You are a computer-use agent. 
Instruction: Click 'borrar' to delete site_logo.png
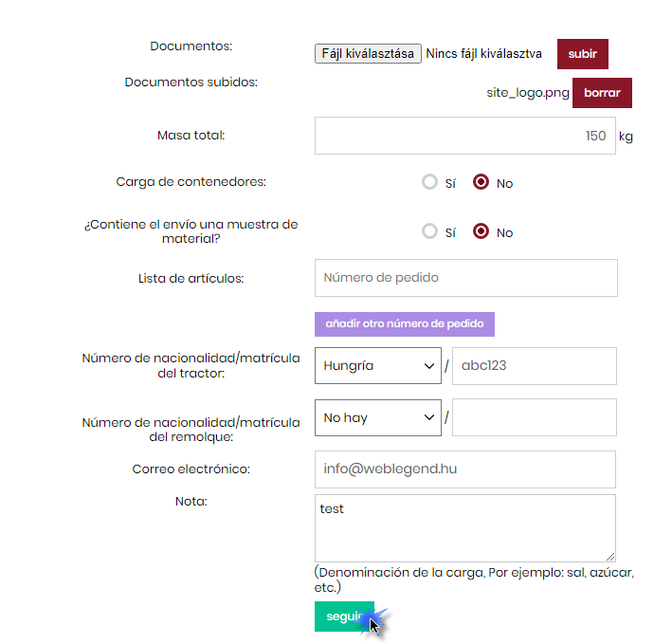tap(602, 94)
